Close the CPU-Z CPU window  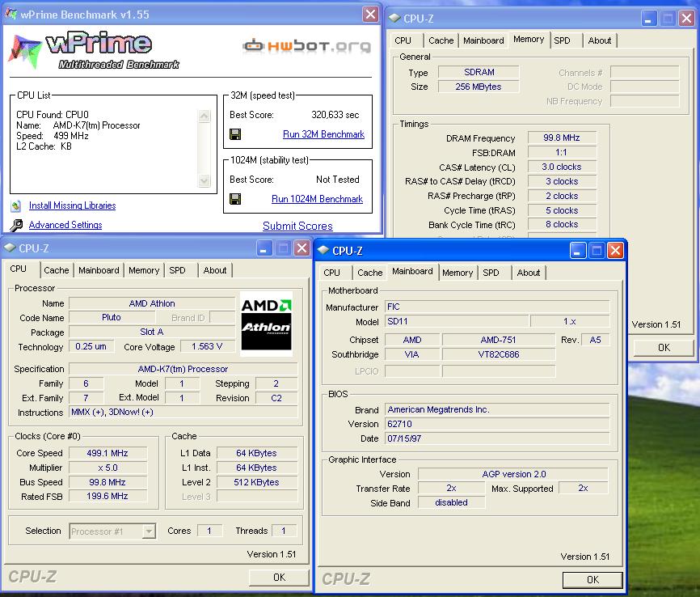tap(302, 248)
